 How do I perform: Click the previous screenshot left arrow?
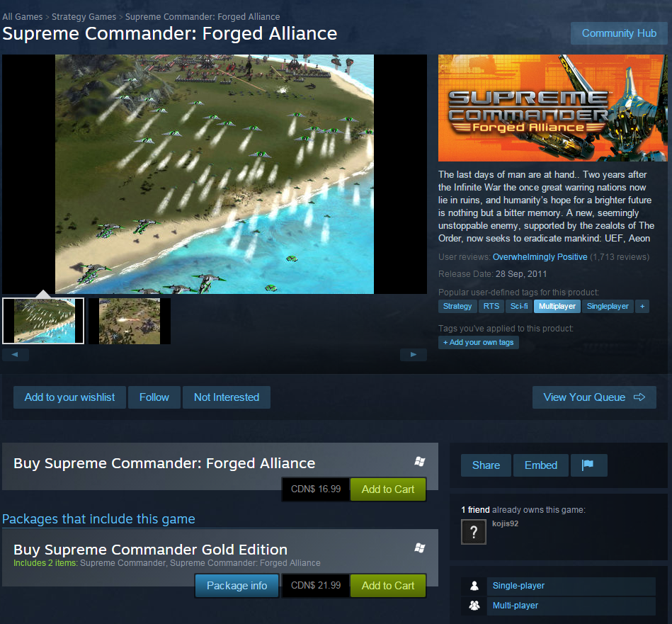tap(16, 354)
